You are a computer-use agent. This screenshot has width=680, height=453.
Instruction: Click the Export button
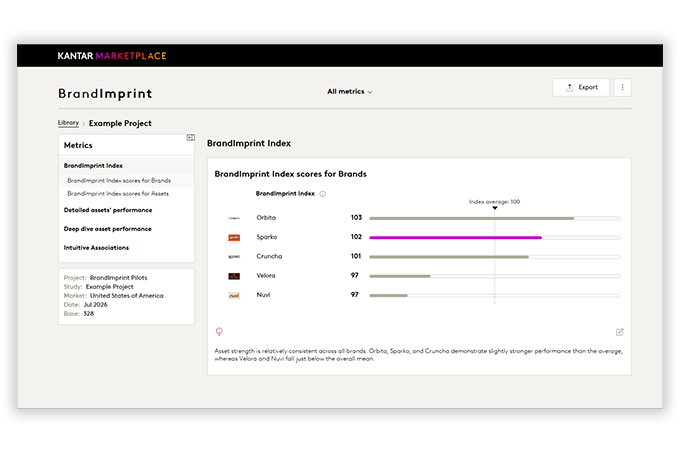581,87
